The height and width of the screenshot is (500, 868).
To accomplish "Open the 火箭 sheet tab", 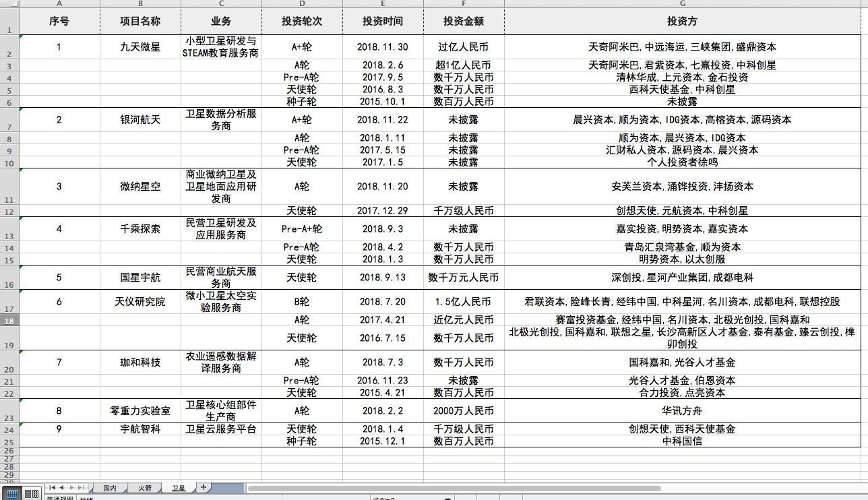I will click(x=145, y=488).
